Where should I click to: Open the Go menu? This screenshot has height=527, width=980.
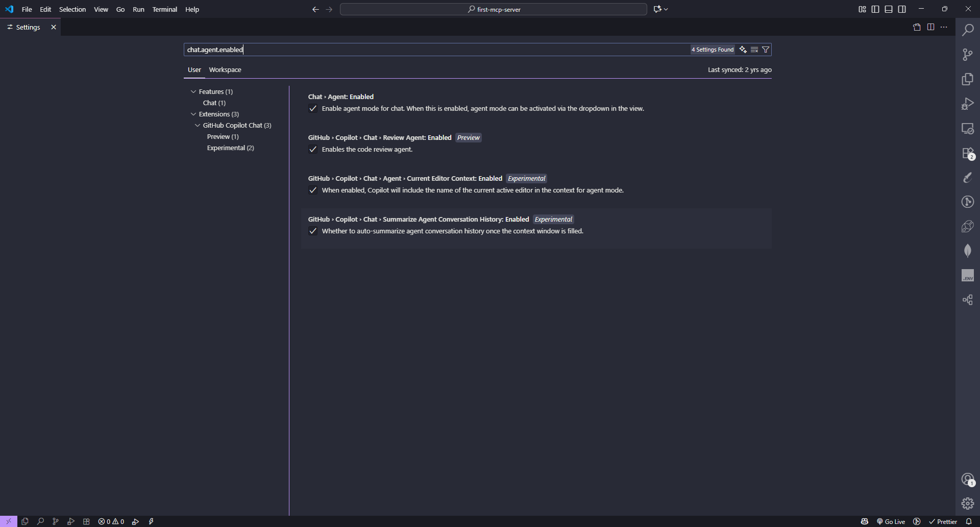[x=120, y=9]
